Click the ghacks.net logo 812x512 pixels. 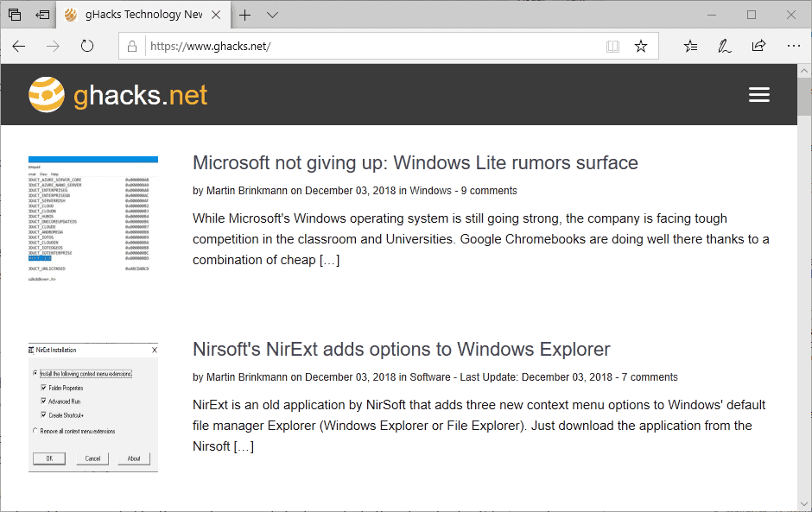[118, 95]
